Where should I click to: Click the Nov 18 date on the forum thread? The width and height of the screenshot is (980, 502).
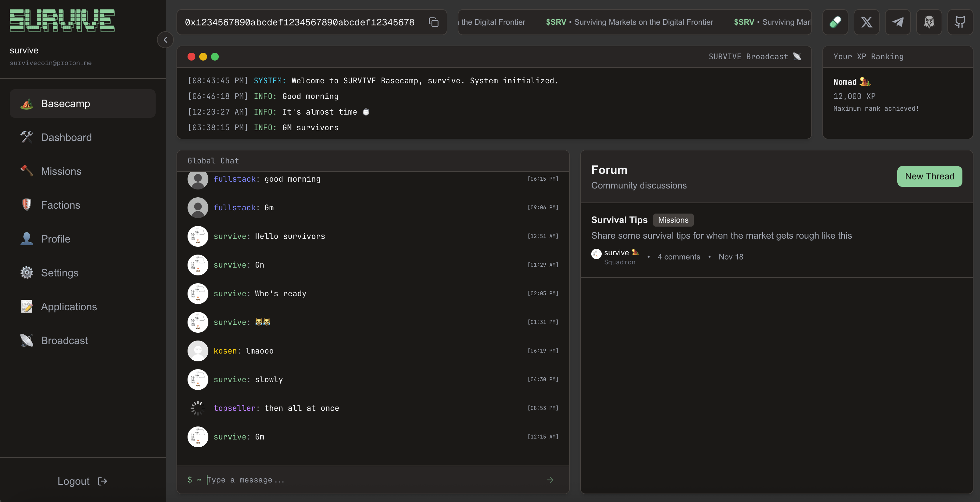pos(731,257)
